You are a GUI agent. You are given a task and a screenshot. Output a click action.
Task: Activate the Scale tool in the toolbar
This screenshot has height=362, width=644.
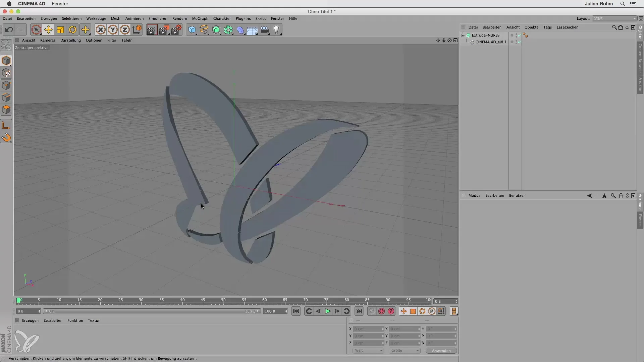tap(60, 29)
